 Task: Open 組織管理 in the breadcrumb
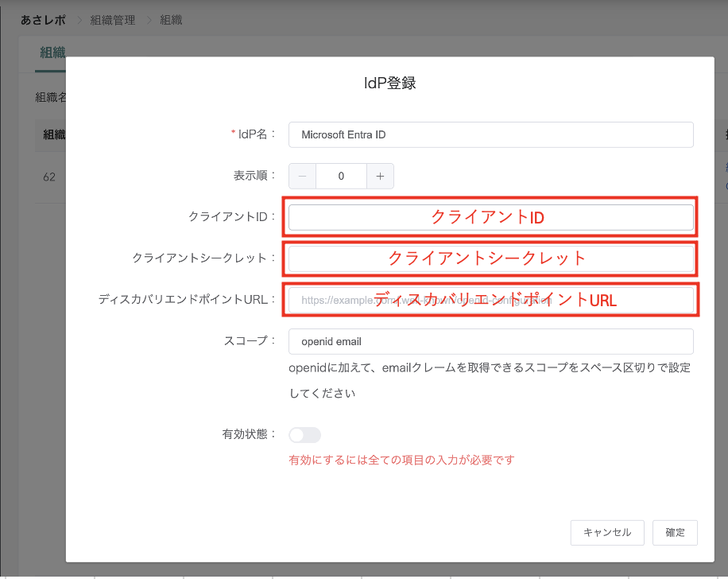pos(112,20)
